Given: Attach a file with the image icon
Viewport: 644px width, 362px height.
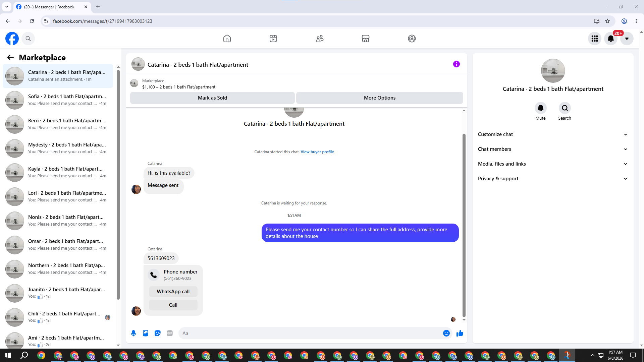Looking at the screenshot, I should pyautogui.click(x=146, y=333).
